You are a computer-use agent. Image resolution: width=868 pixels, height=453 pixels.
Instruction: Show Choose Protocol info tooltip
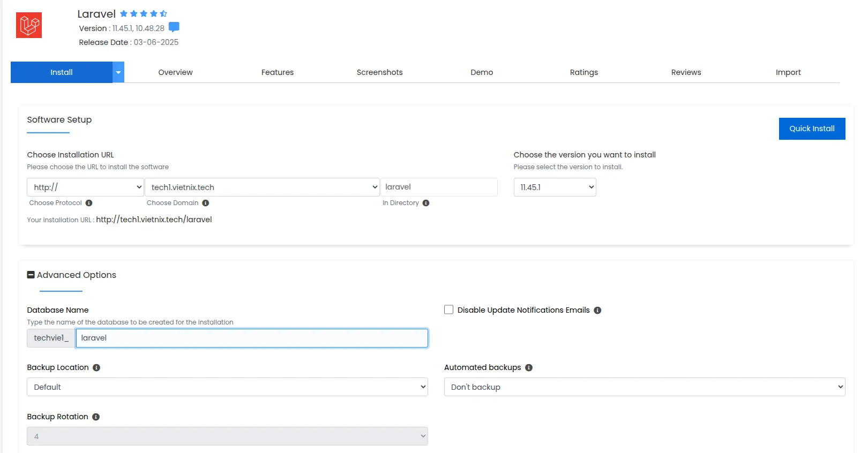pos(89,203)
